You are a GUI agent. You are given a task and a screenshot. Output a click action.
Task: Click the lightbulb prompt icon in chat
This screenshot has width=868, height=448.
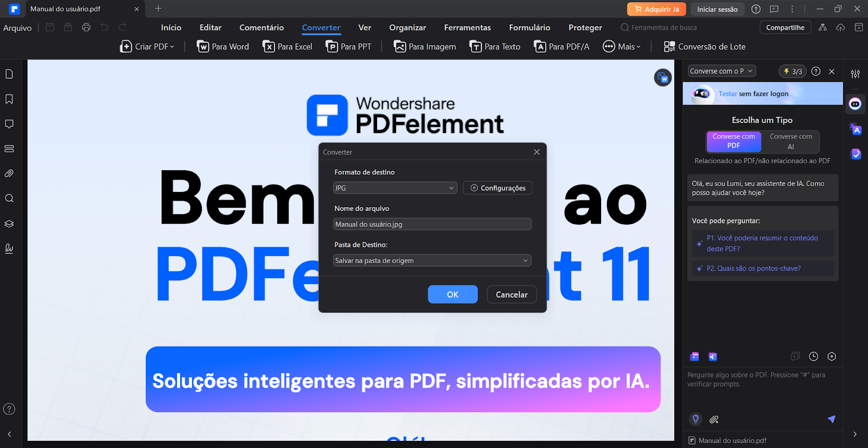[x=695, y=419]
